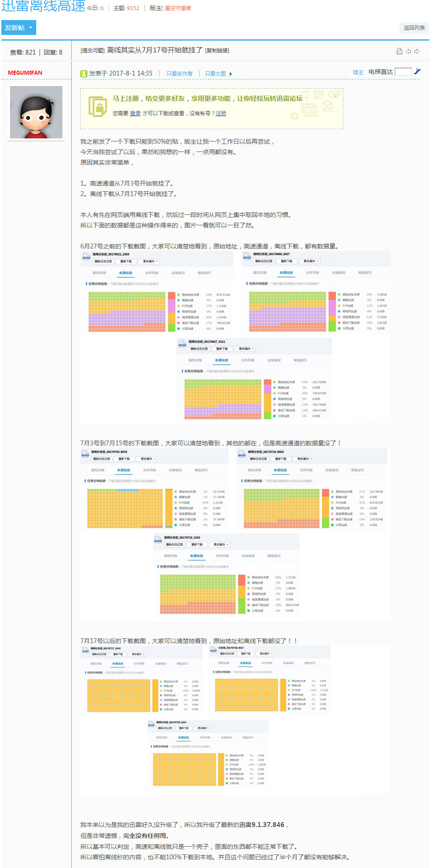Image resolution: width=431 pixels, height=868 pixels.
Task: Click the 楼主 link
Action: pyautogui.click(x=358, y=72)
